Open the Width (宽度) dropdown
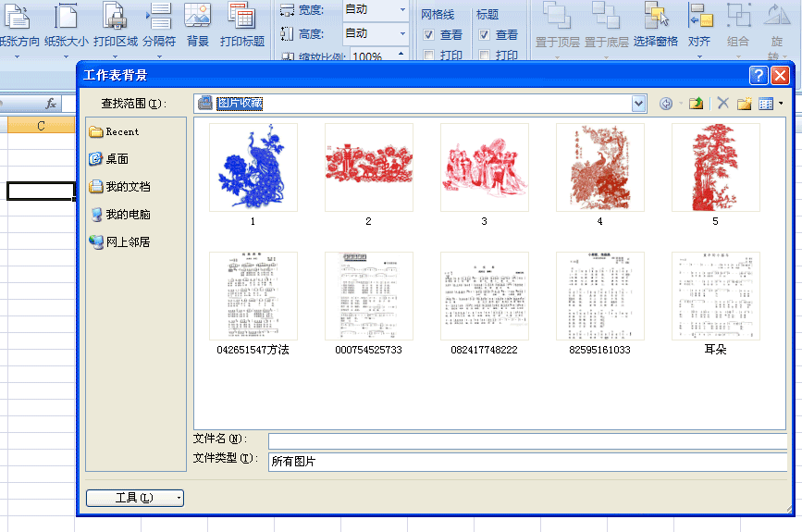This screenshot has height=532, width=802. point(402,10)
